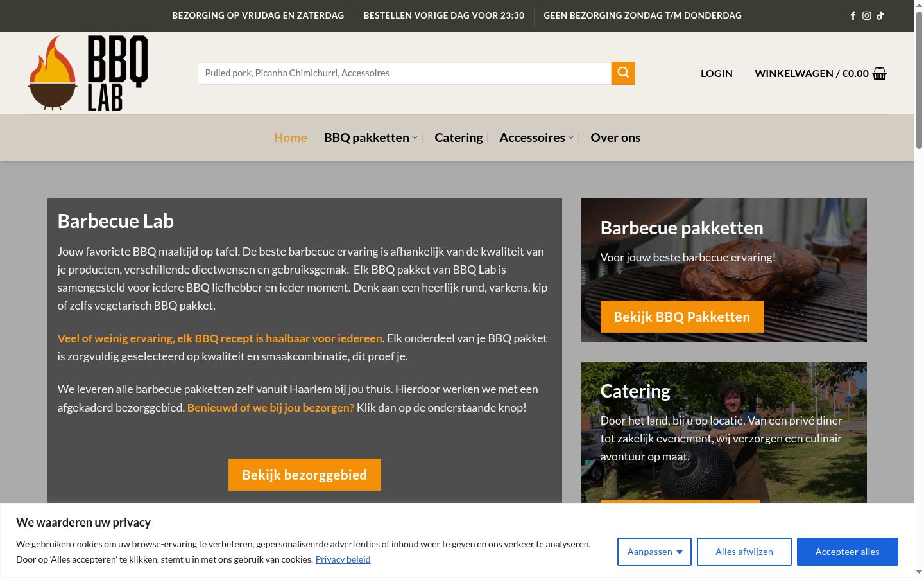Image resolution: width=924 pixels, height=578 pixels.
Task: Click 'Benieuwd of we bij jou bezorgen?' text
Action: tap(271, 408)
